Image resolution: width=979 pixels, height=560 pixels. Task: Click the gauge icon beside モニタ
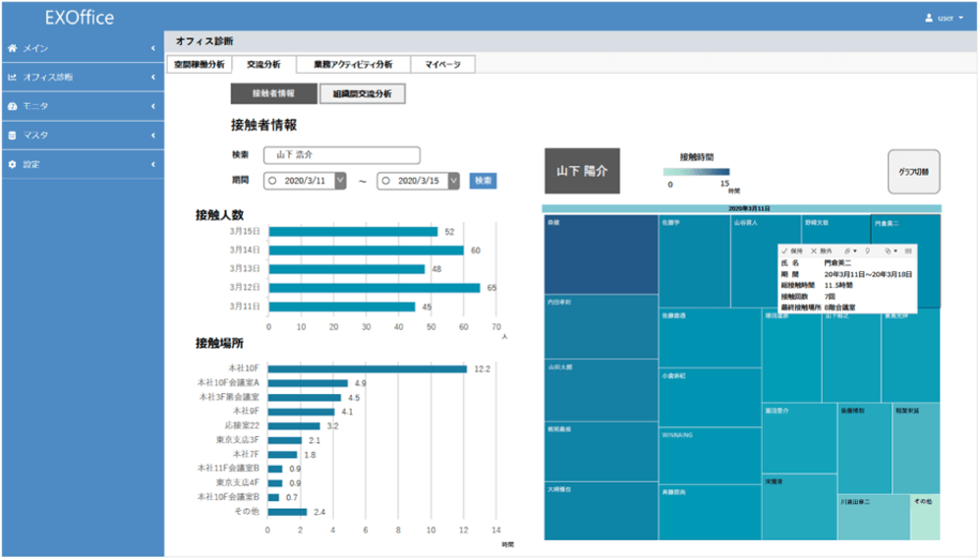pos(12,106)
